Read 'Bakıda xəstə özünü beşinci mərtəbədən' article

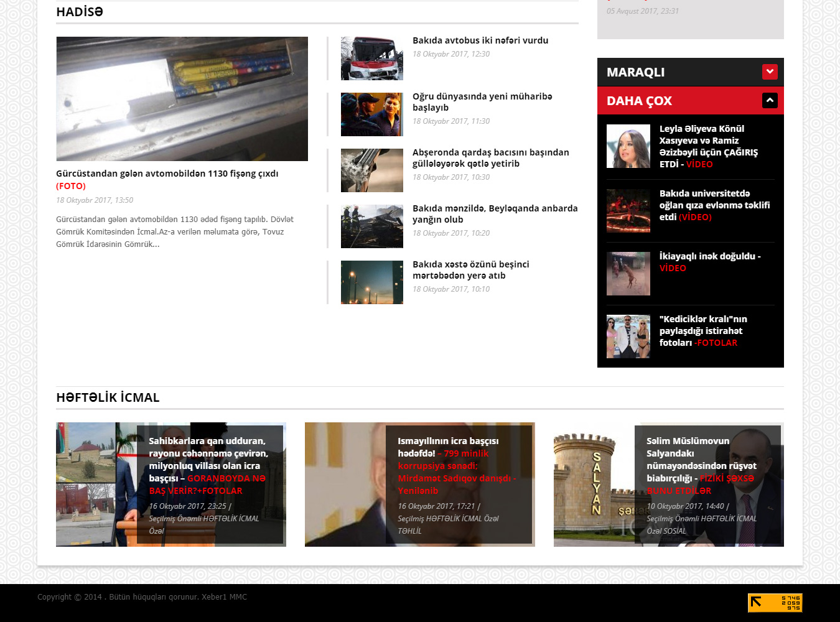[x=470, y=270]
